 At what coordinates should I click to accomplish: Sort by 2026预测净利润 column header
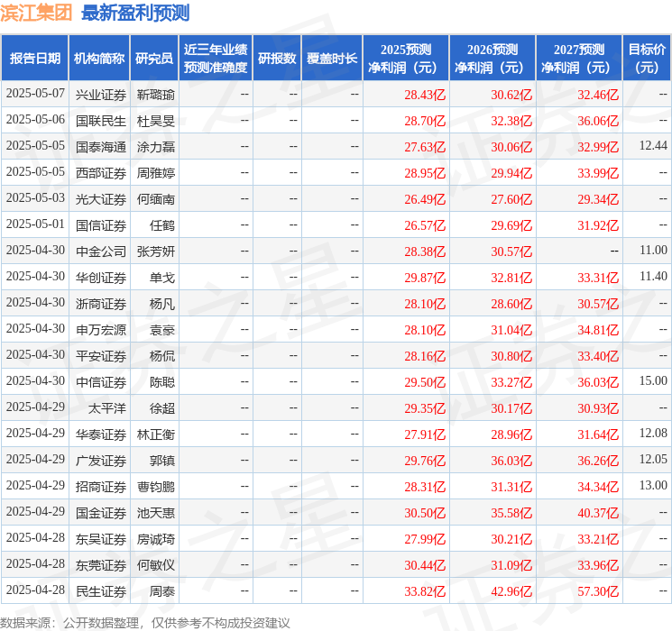(492, 59)
